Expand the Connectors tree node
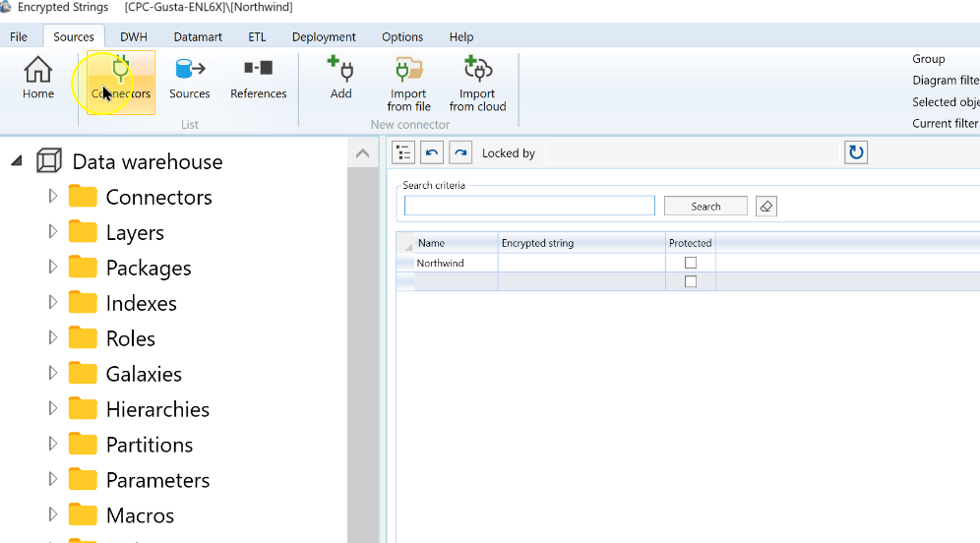980x543 pixels. (x=53, y=196)
